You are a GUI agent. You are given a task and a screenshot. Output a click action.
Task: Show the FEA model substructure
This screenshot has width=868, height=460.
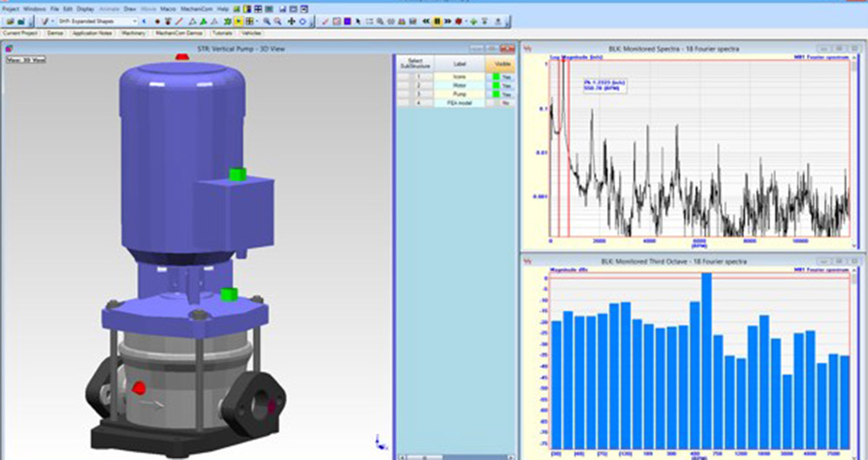tap(502, 103)
